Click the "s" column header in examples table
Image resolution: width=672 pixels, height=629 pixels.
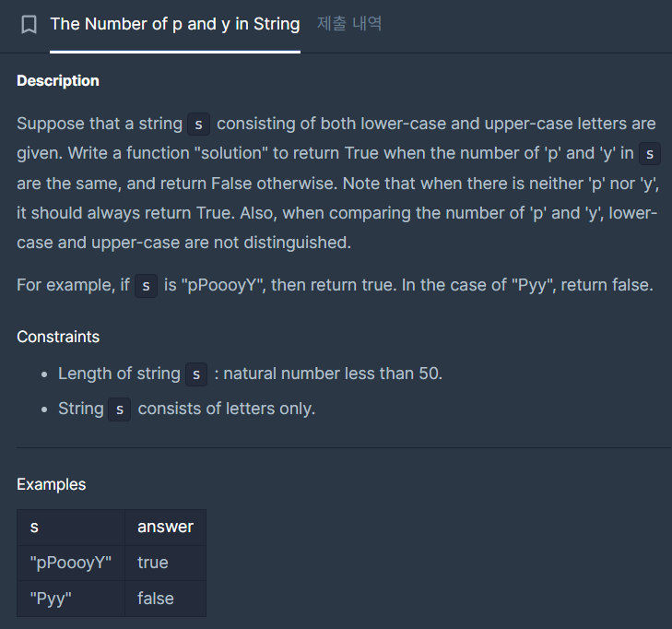point(35,527)
